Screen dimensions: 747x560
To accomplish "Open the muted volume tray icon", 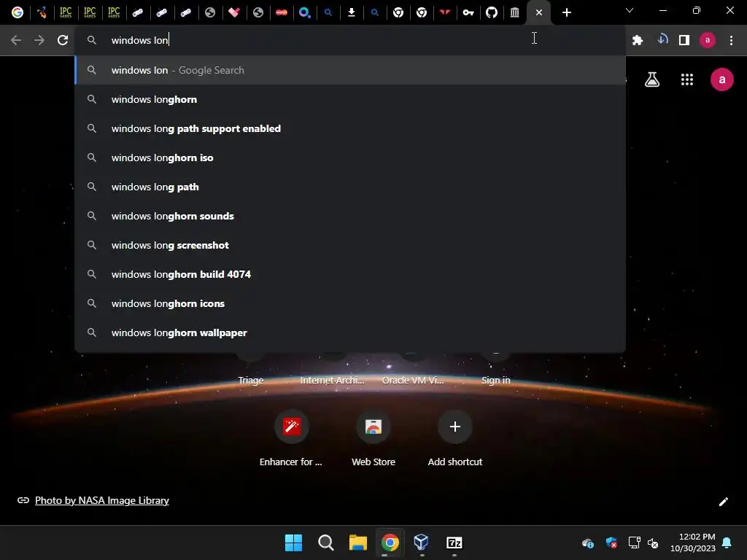I will pyautogui.click(x=653, y=542).
